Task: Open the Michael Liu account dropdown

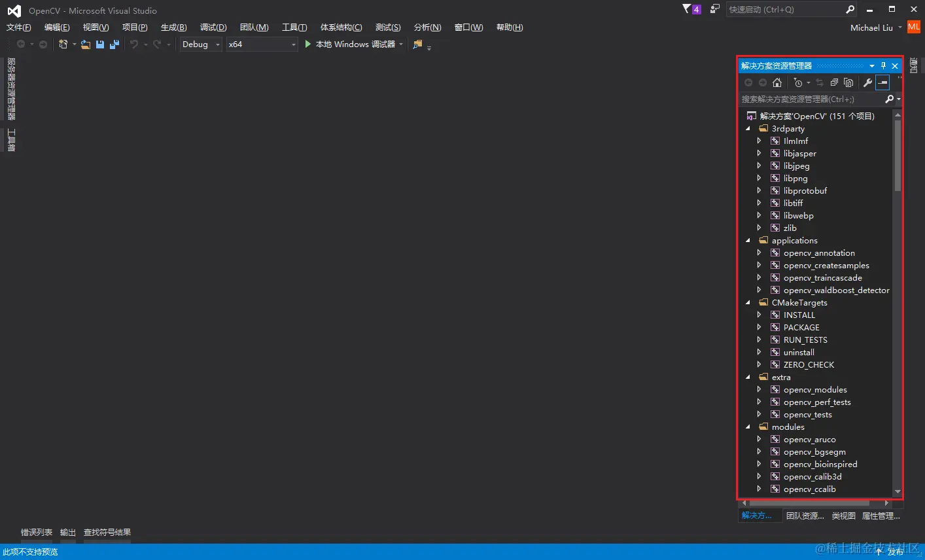Action: 900,27
